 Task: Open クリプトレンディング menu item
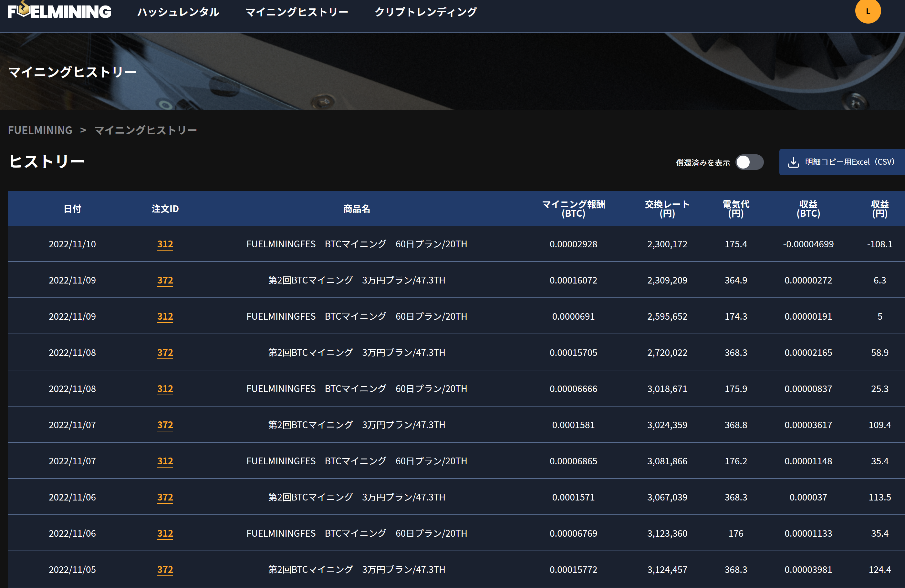(425, 12)
